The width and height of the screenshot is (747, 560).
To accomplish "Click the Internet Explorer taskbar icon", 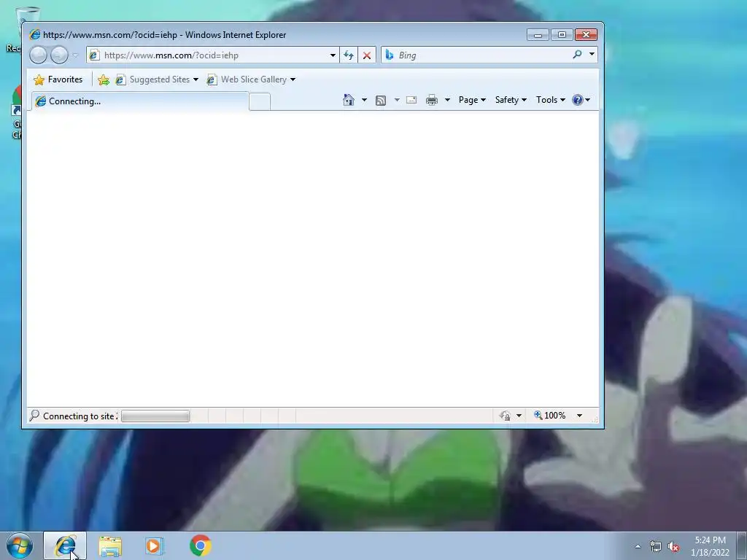I will point(65,545).
